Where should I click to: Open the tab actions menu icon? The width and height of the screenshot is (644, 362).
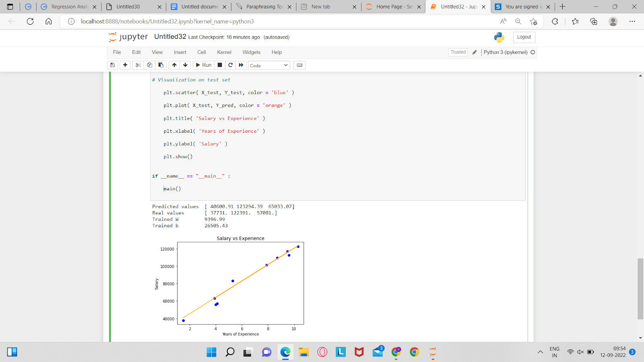coord(10,6)
